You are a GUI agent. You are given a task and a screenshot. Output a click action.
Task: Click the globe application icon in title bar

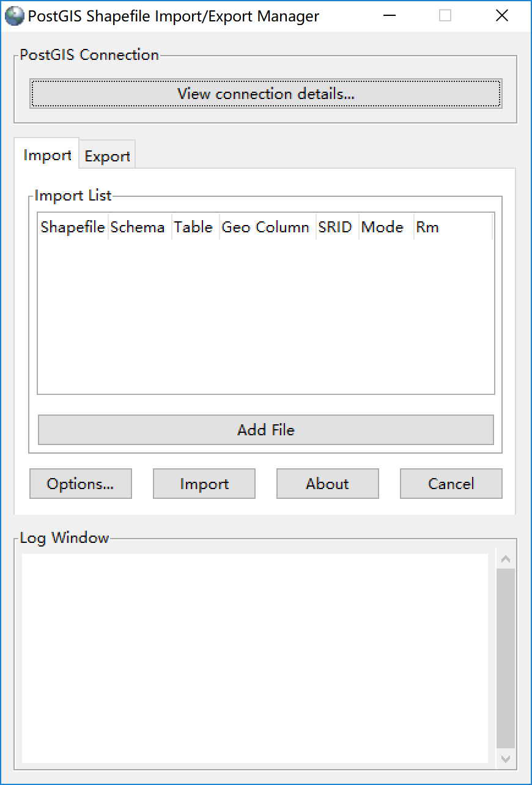(x=15, y=16)
